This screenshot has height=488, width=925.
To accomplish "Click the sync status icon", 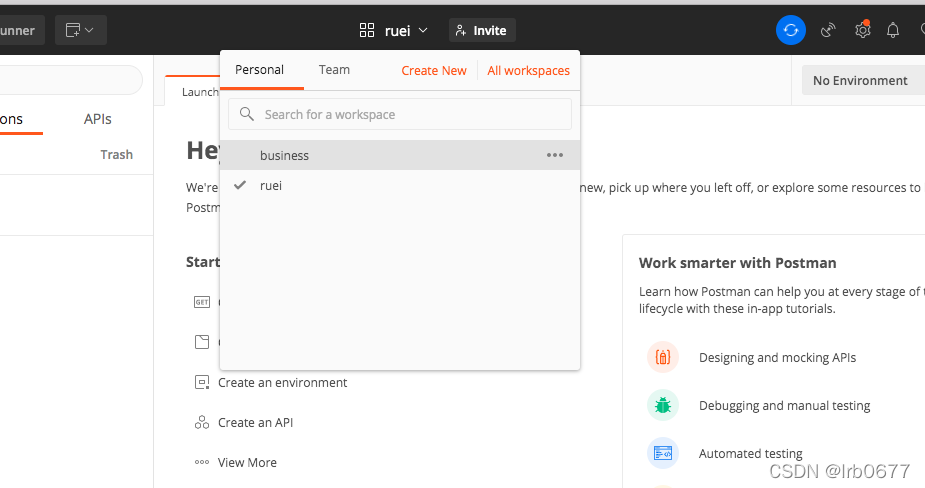I will click(x=790, y=30).
